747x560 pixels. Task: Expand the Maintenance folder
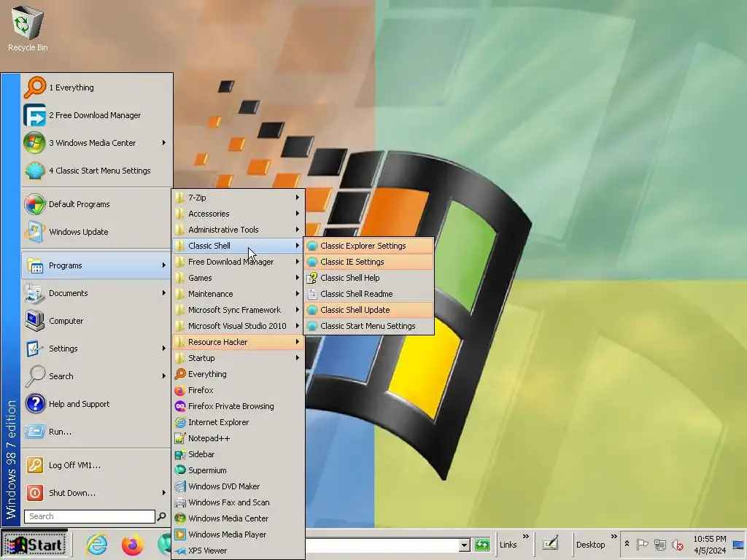click(239, 294)
